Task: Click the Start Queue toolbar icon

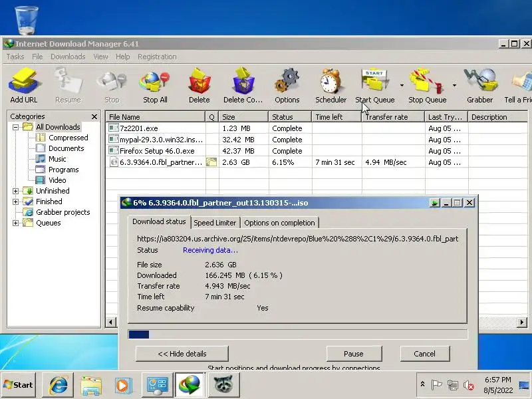Action: 374,85
